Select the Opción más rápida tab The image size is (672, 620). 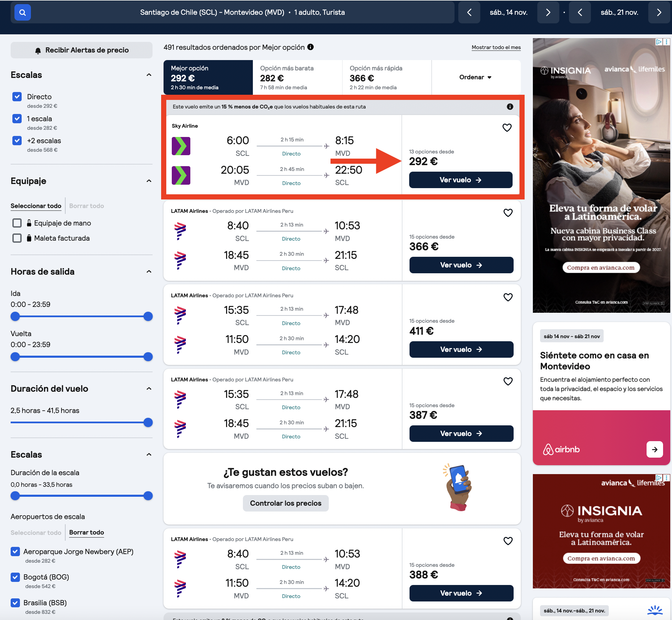click(x=387, y=77)
